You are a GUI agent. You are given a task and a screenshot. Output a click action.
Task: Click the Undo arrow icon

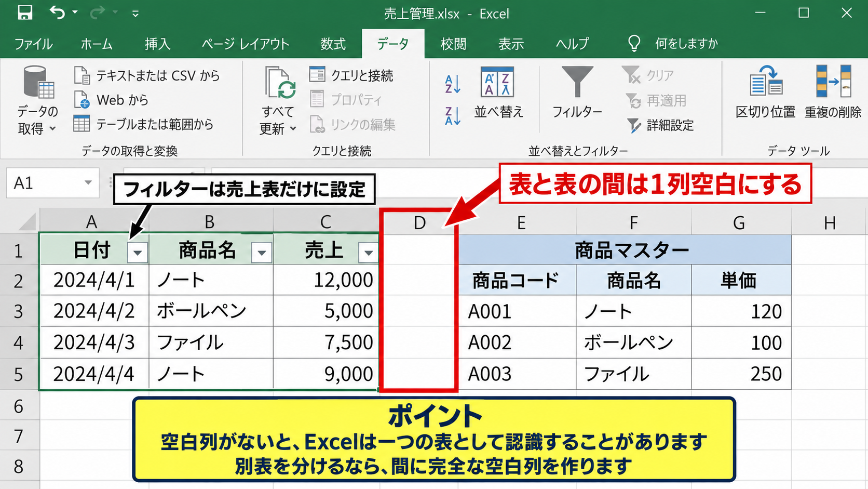[x=57, y=12]
